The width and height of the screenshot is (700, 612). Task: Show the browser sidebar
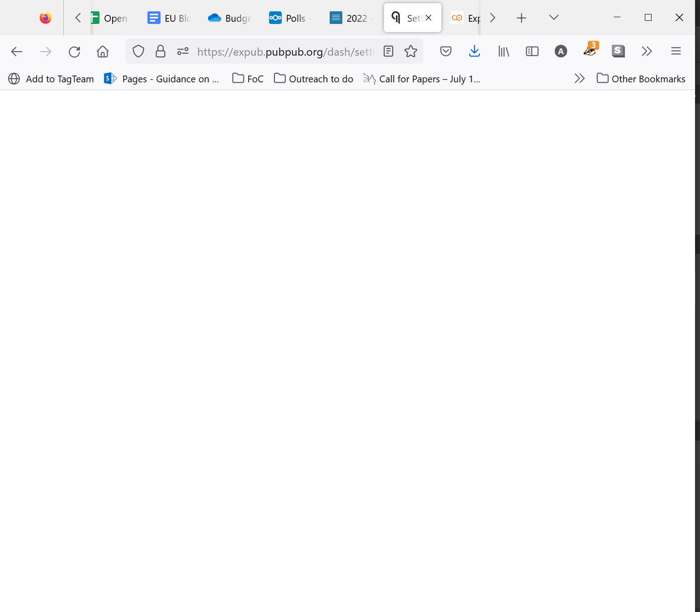532,51
